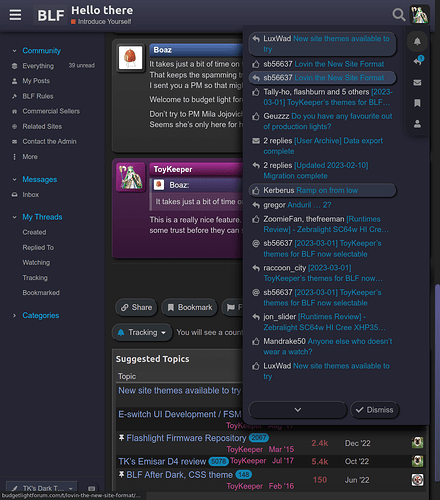Click the Share button
This screenshot has height=500, width=440.
[136, 307]
